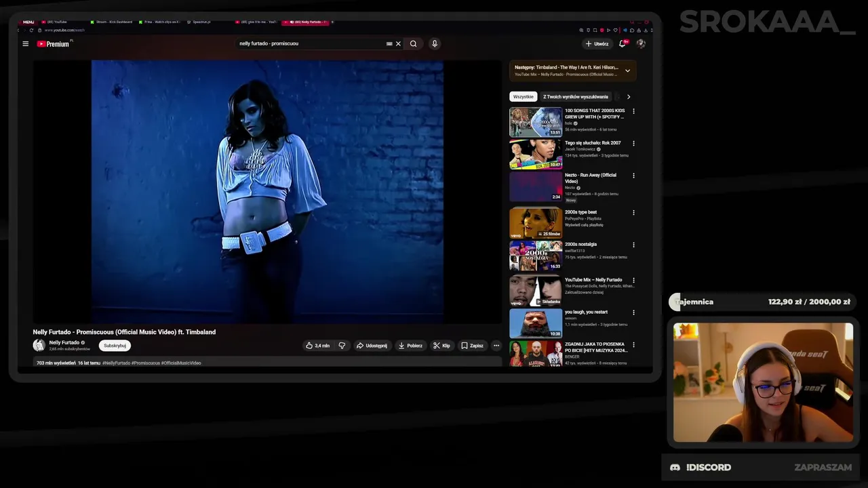Open the Nelly Furtado channel avatar
Screen dimensions: 868x488
pyautogui.click(x=39, y=345)
